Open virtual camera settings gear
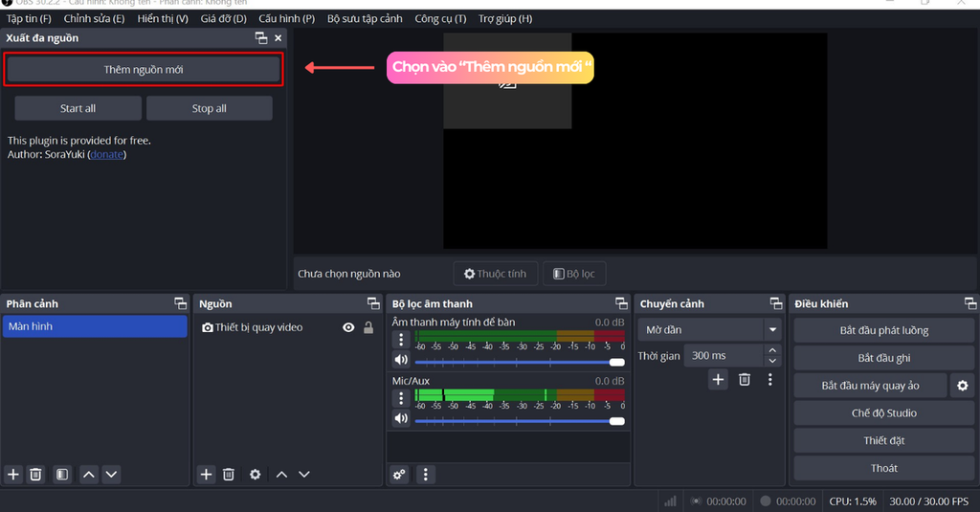This screenshot has height=512, width=980. coord(962,386)
